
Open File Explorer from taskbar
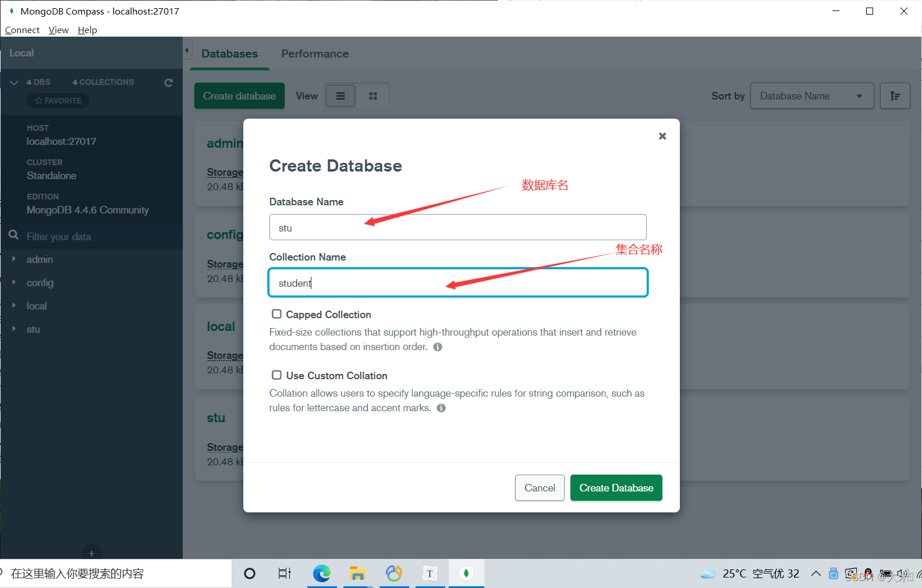[x=357, y=573]
